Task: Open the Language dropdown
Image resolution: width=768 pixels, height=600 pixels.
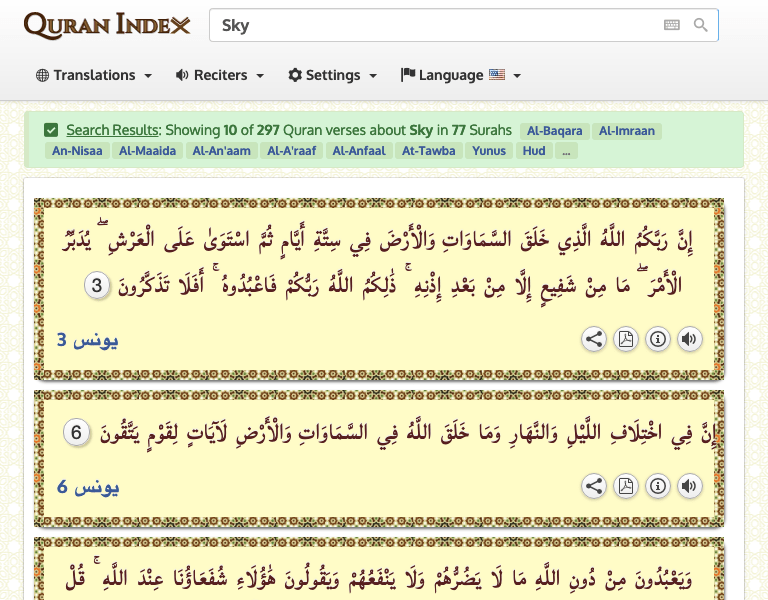Action: 461,75
